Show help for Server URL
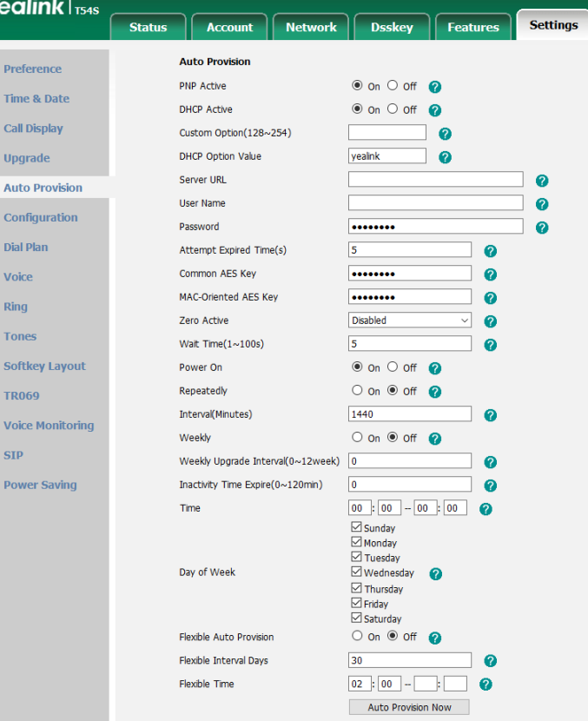588x721 pixels. (542, 181)
